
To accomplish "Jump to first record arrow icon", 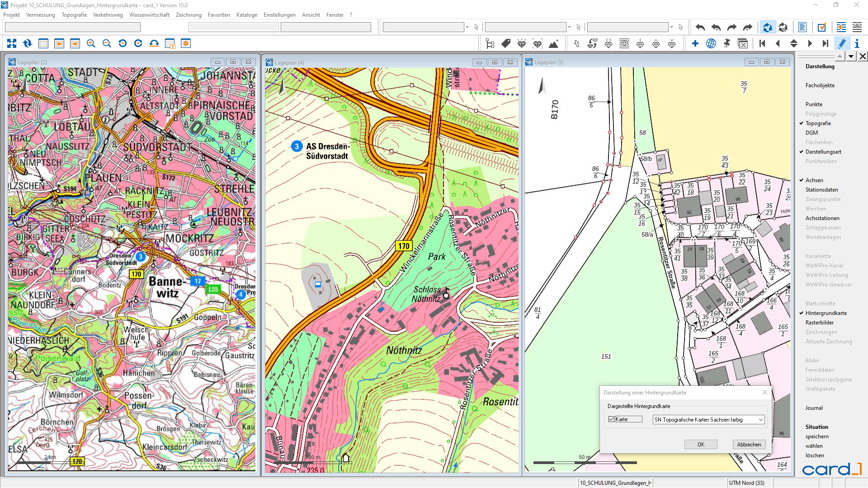I will click(x=762, y=43).
